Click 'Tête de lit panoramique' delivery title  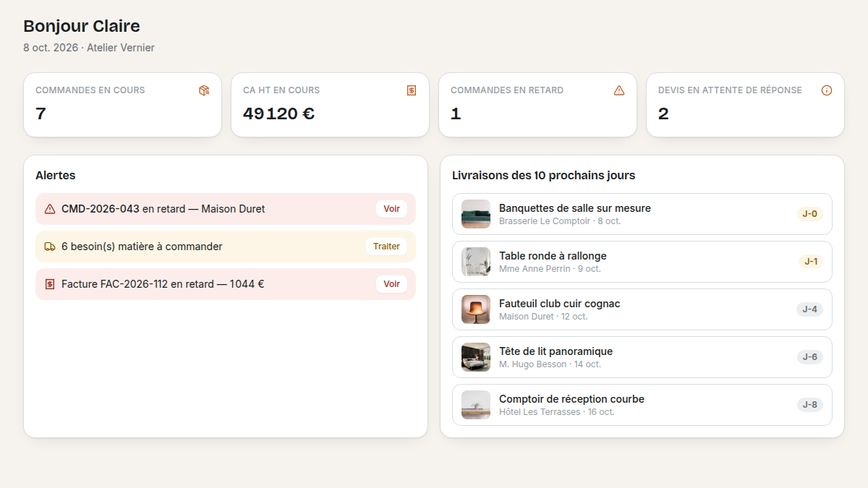[x=556, y=351]
